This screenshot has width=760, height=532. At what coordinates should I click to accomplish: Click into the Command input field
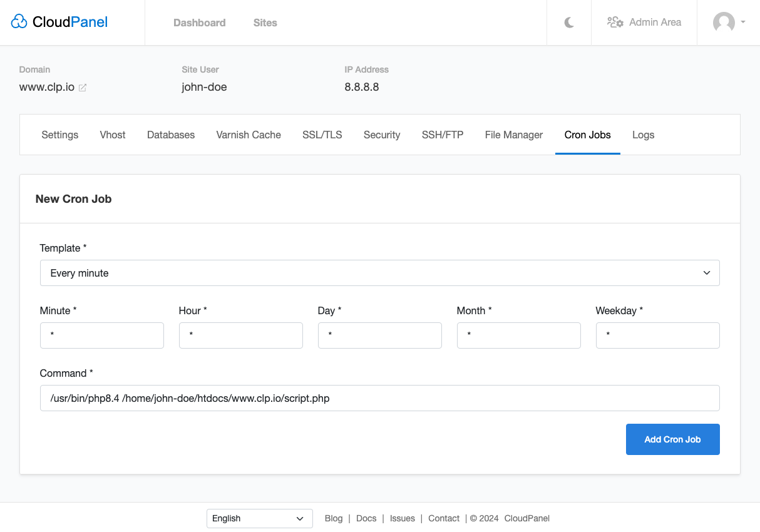point(379,398)
